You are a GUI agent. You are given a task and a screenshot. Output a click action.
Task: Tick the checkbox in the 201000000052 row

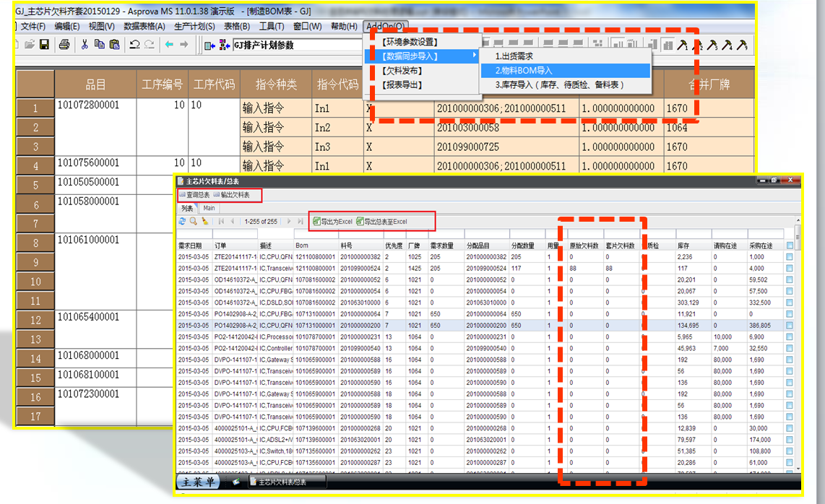point(789,280)
